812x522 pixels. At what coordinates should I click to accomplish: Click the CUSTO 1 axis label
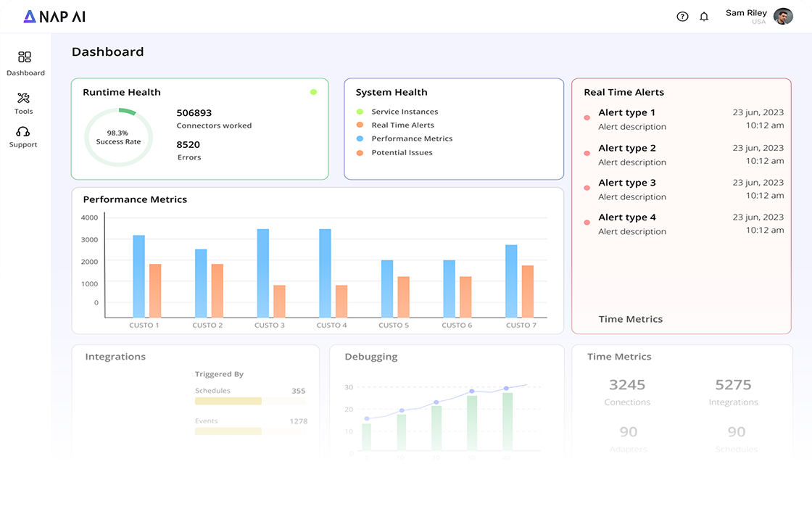coord(144,326)
